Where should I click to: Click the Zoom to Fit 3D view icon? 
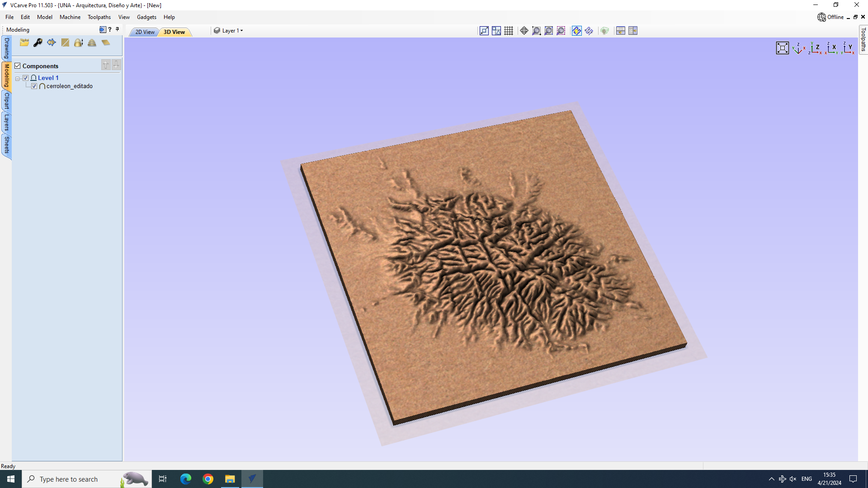click(x=783, y=48)
